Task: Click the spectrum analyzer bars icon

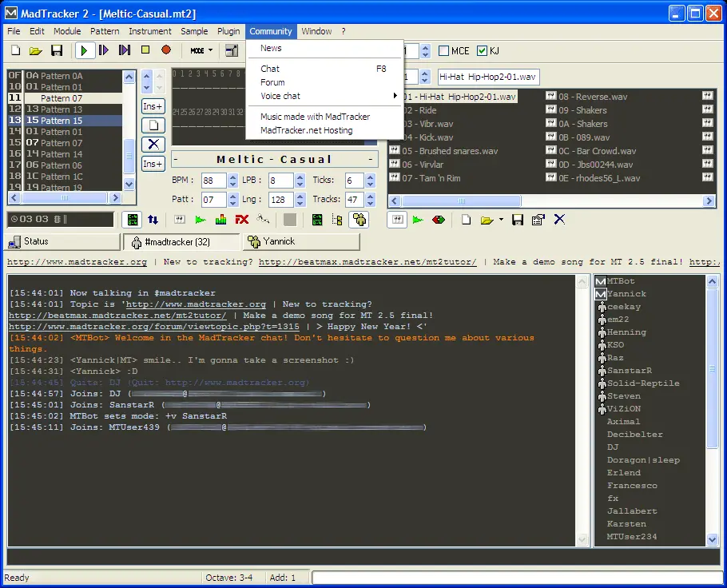Action: (x=220, y=220)
